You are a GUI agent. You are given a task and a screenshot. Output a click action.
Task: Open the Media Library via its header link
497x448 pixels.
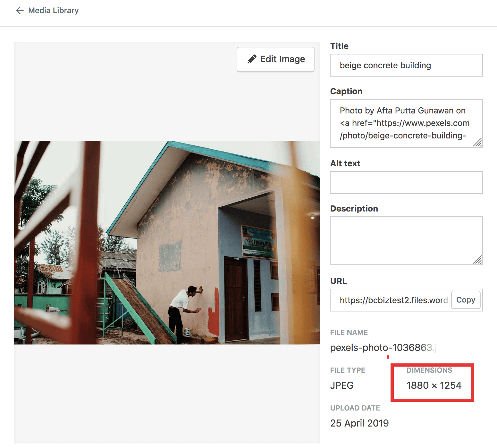click(x=53, y=10)
